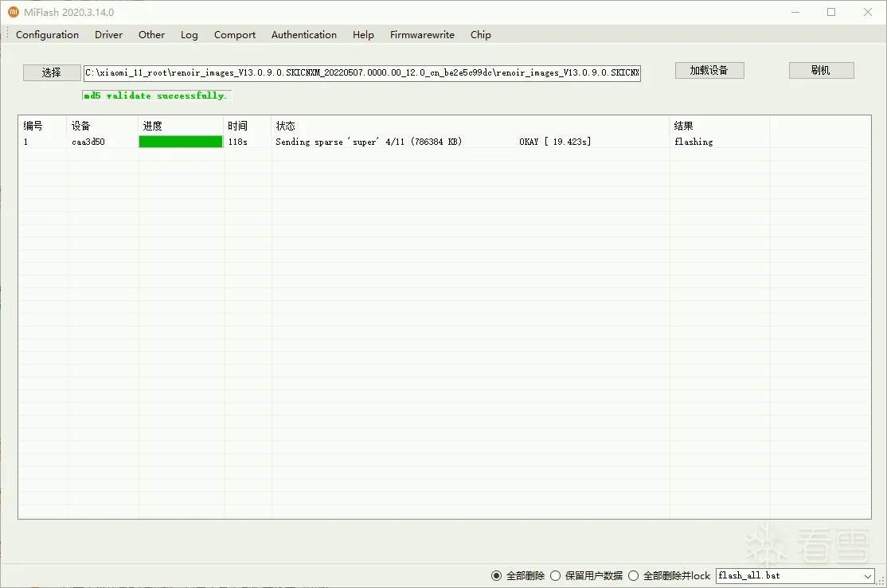Open the Authentication menu
The height and width of the screenshot is (588, 887).
point(304,34)
